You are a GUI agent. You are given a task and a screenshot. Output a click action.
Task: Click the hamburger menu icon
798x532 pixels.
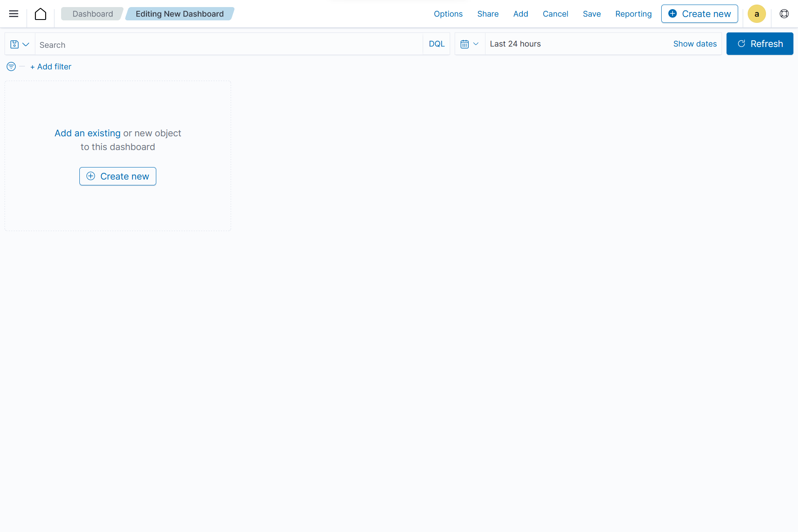[14, 13]
